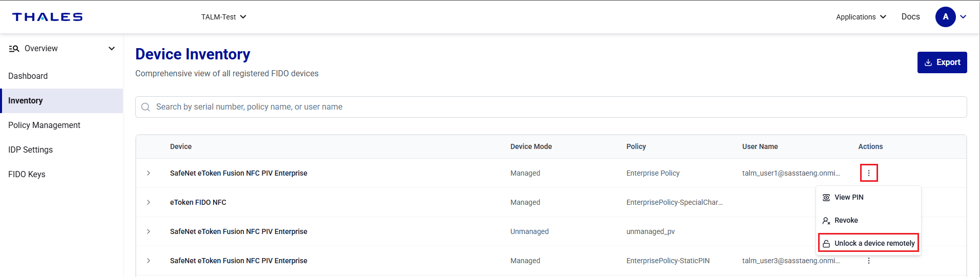
Task: Click Enterprise Policy cell
Action: click(653, 173)
